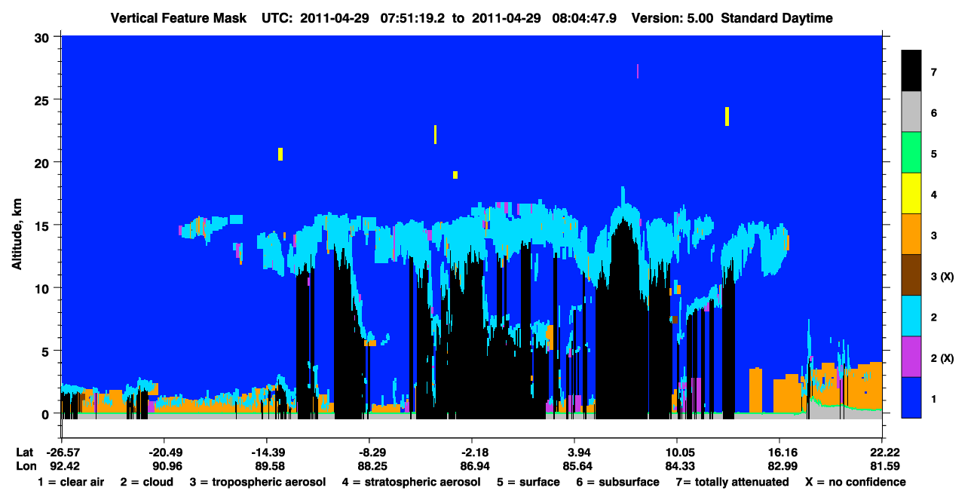Click the latitude value 16.16
The height and width of the screenshot is (503, 980).
click(779, 452)
